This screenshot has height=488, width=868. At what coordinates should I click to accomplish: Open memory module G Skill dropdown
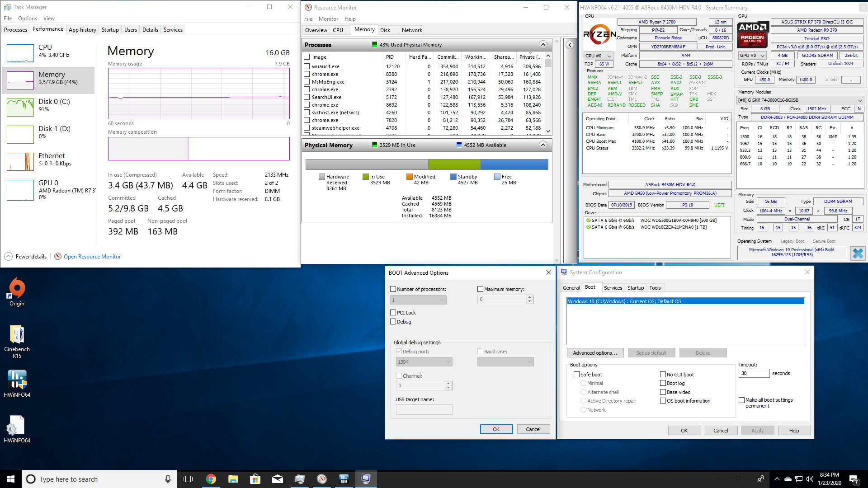pyautogui.click(x=800, y=100)
